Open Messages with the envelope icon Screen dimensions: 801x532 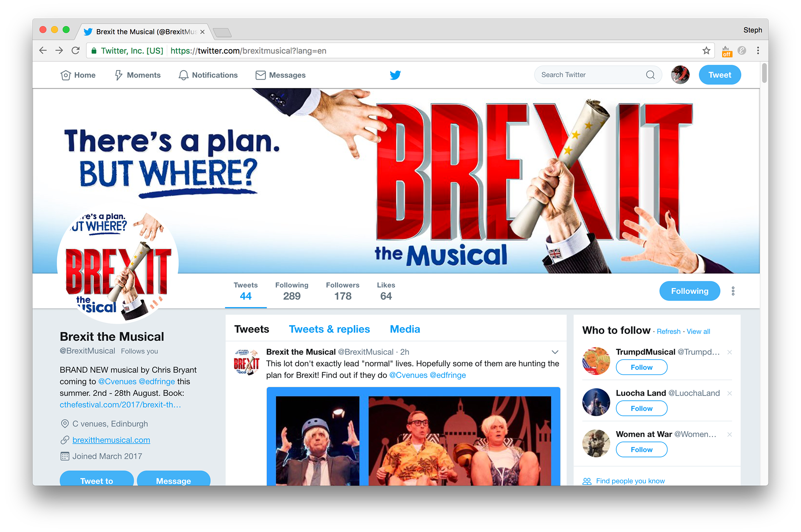pyautogui.click(x=280, y=75)
